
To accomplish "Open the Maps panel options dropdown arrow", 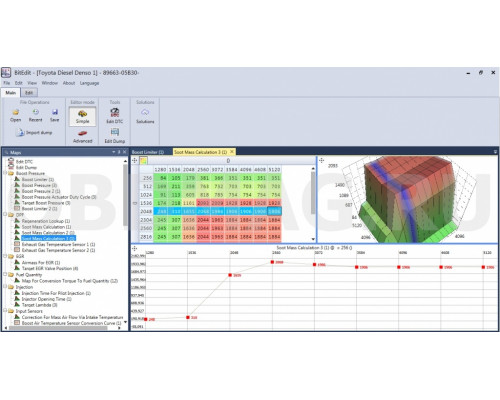I will click(x=113, y=152).
